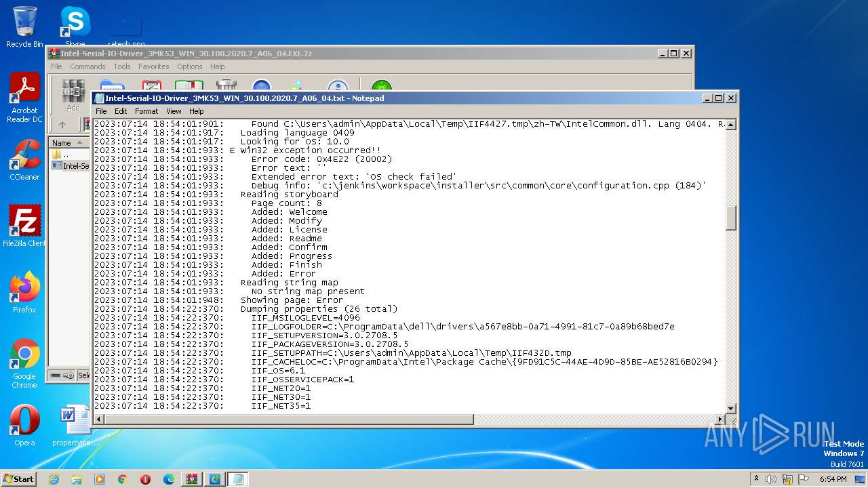
Task: Open Edge from taskbar
Action: click(169, 479)
